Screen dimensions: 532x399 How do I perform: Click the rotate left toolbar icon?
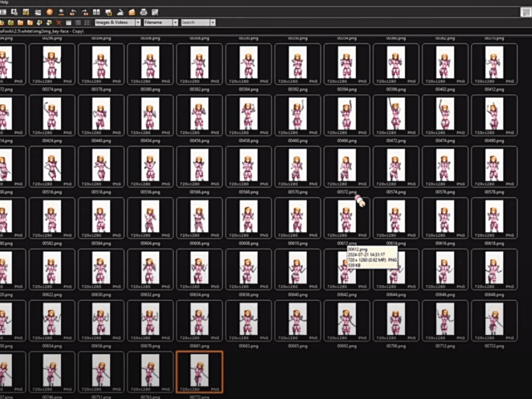[x=73, y=12]
